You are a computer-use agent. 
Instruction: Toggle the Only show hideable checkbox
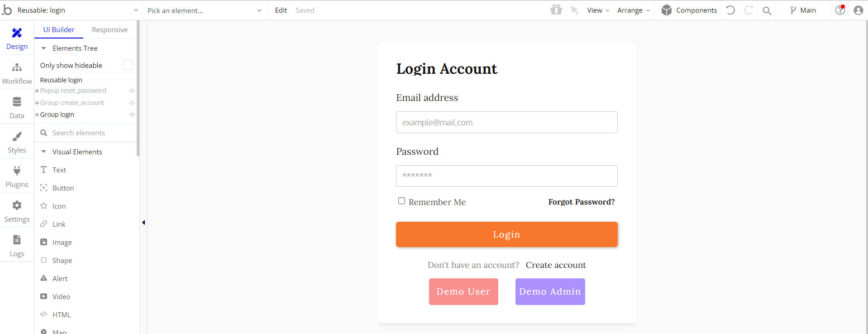128,65
